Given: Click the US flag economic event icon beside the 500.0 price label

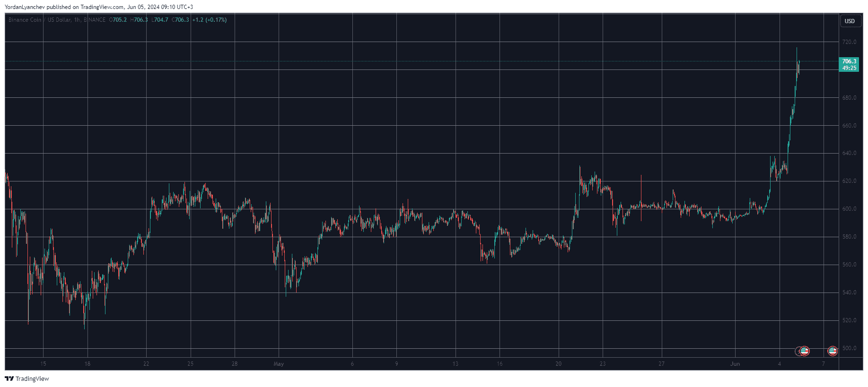Looking at the screenshot, I should (833, 351).
